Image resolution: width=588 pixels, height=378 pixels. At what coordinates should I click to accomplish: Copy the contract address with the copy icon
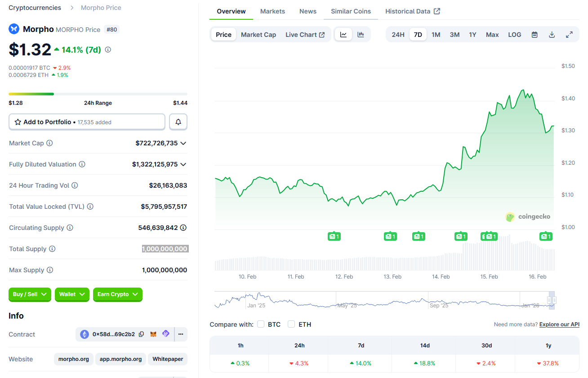(141, 334)
